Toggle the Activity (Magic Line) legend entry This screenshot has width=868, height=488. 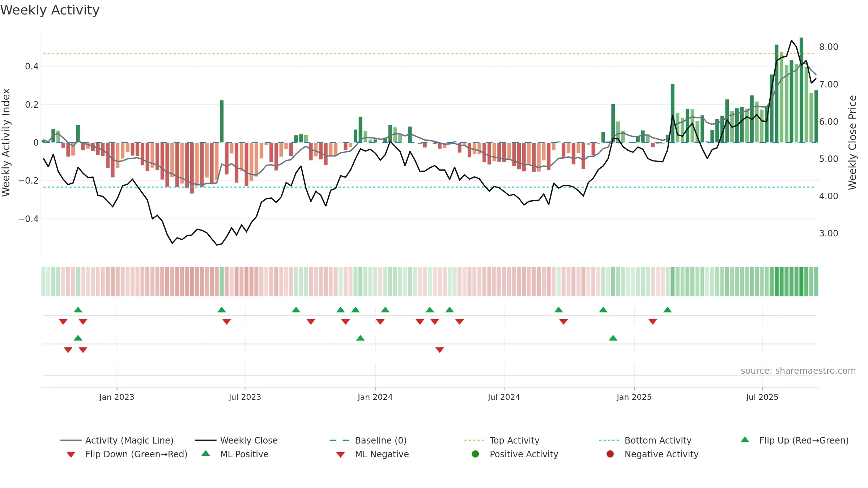116,440
